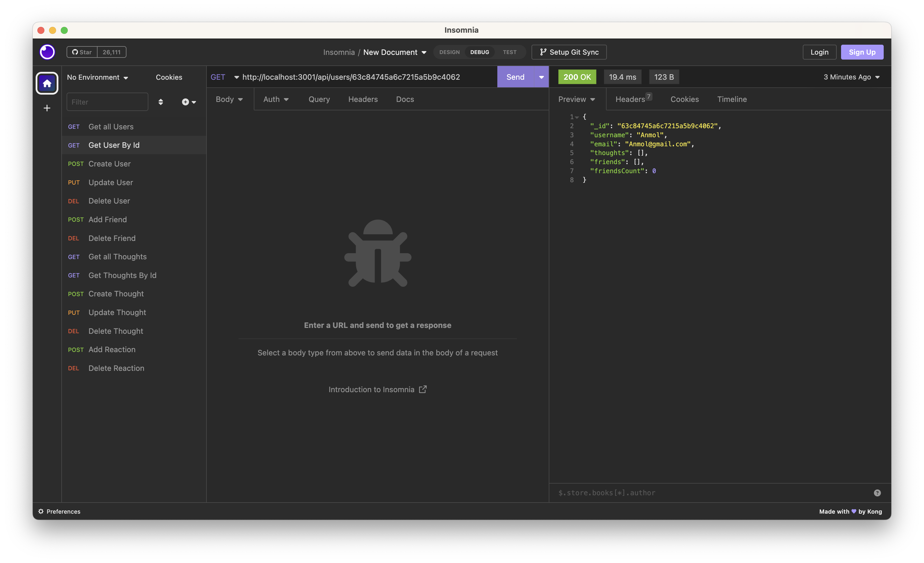Expand the Send button dropdown arrow
Image resolution: width=924 pixels, height=563 pixels.
point(541,77)
